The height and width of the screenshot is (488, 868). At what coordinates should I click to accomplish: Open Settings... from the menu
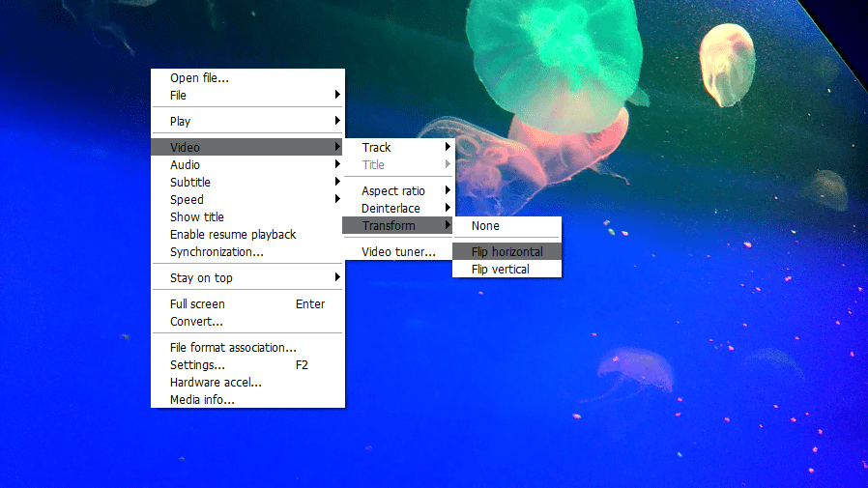coord(247,365)
